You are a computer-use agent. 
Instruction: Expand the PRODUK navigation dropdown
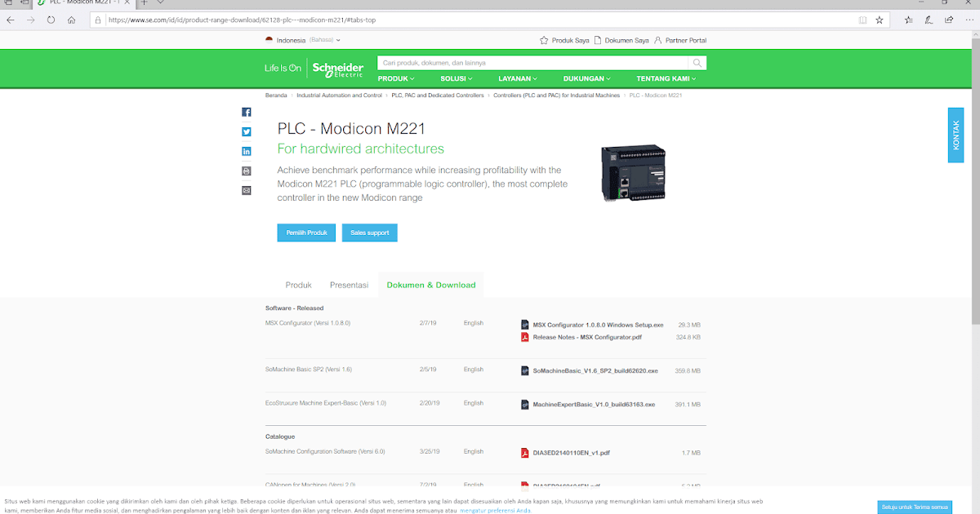396,78
